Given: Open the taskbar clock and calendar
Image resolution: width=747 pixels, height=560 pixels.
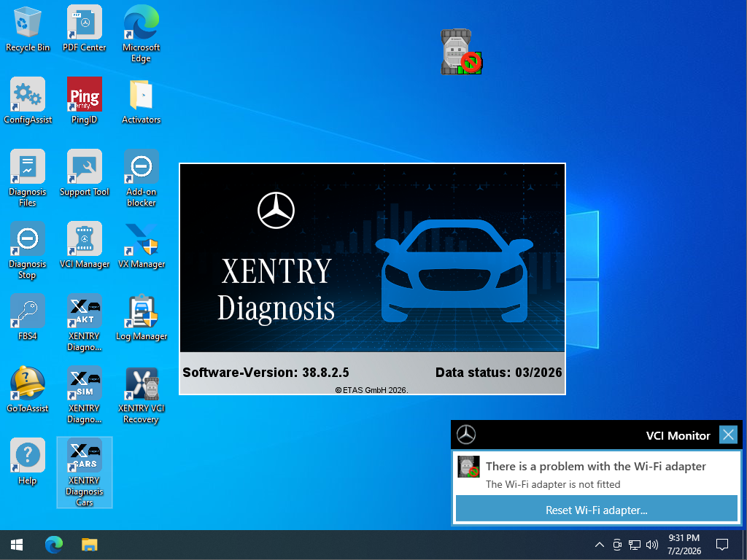Looking at the screenshot, I should [x=684, y=545].
